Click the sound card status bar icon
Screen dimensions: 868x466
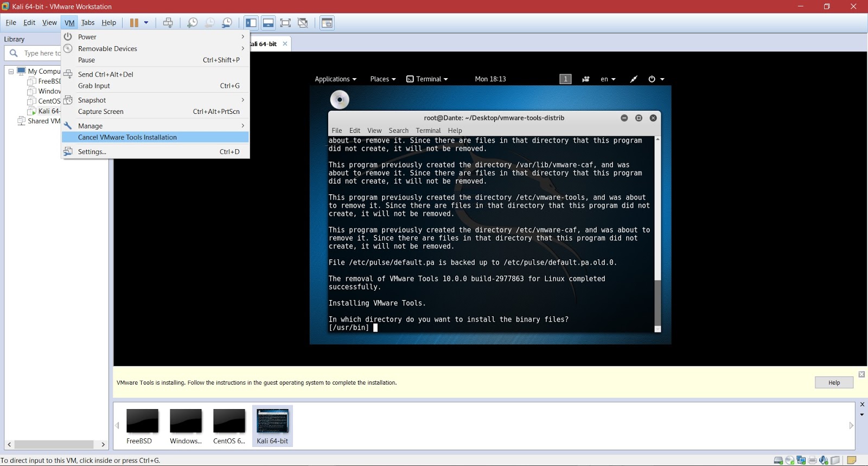pyautogui.click(x=824, y=461)
